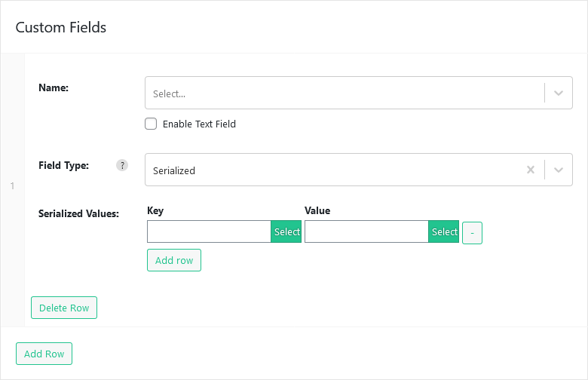Image resolution: width=588 pixels, height=380 pixels.
Task: Clear the Serialized field type selection
Action: pos(530,170)
